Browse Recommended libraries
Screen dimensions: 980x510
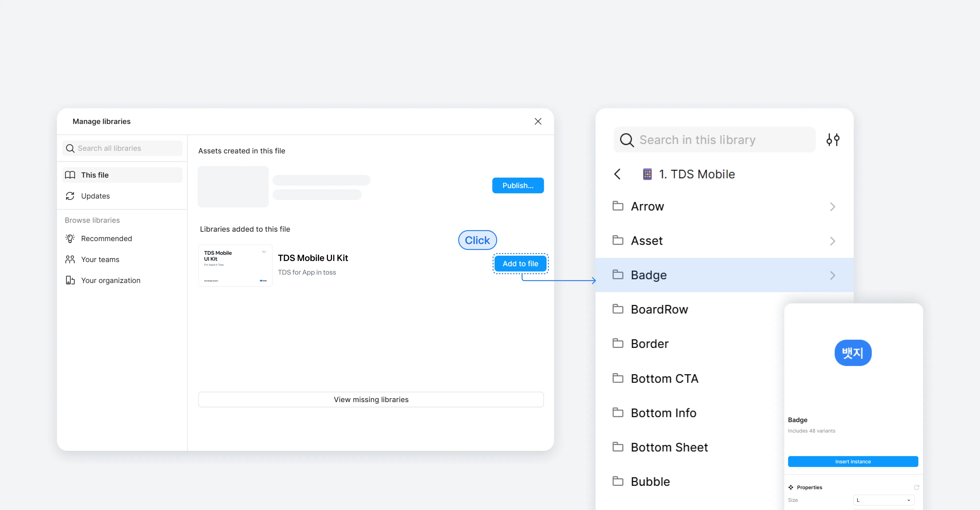coord(106,239)
